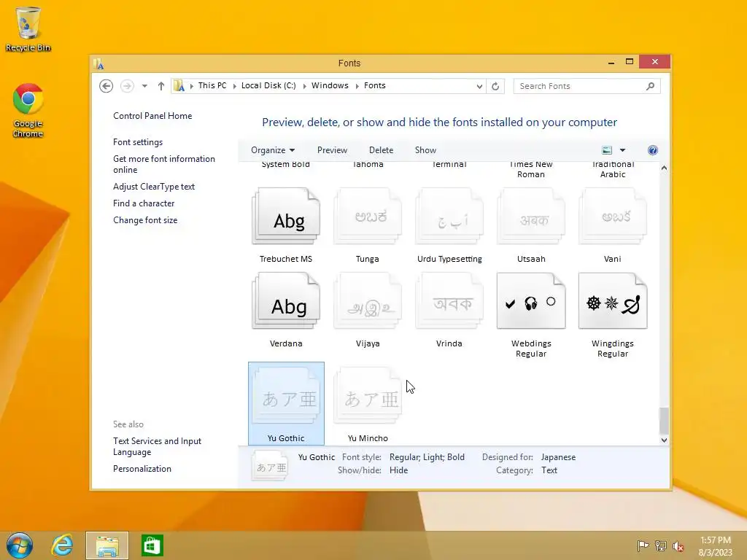
Task: Expand the chevron after This PC
Action: coord(234,86)
